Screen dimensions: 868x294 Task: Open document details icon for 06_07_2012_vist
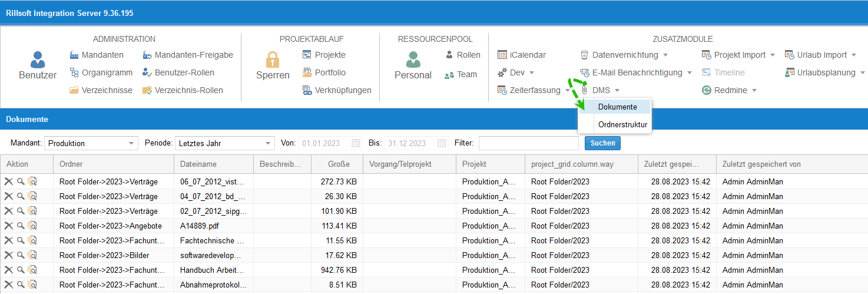[32, 181]
